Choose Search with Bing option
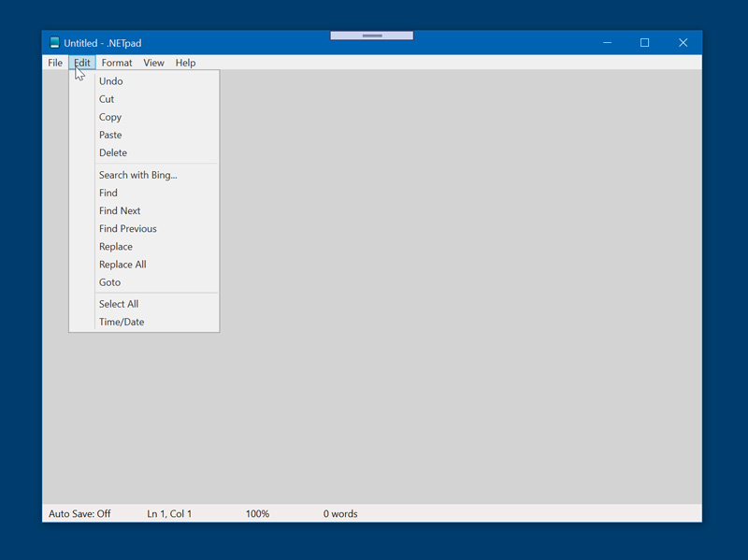This screenshot has height=560, width=748. [x=138, y=175]
